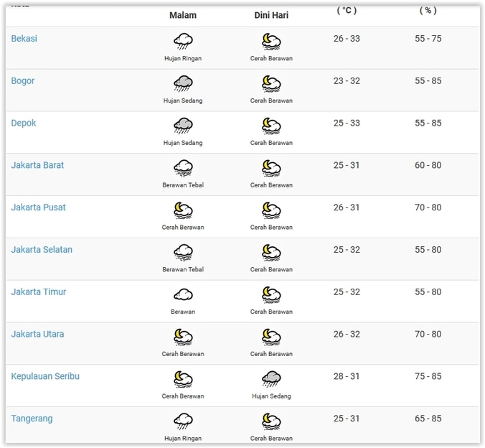Open the Jakarta Selatan forecast link
The image size is (485, 448).
[x=42, y=250]
